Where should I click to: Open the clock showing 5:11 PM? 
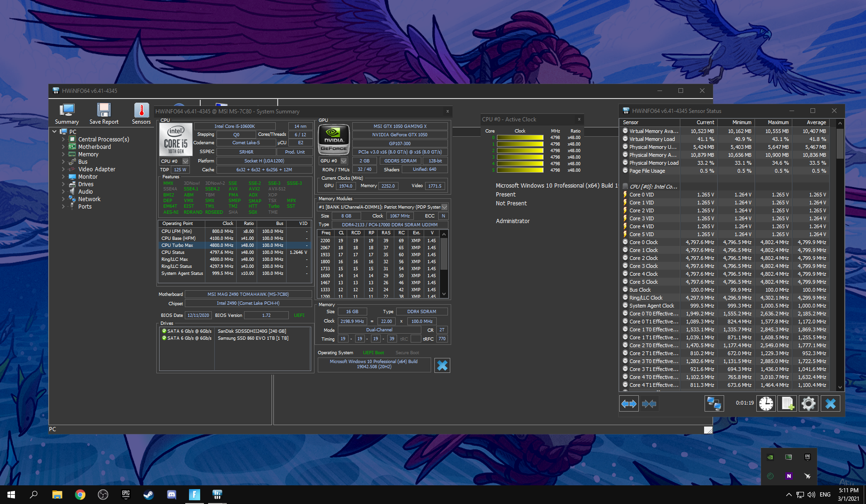[x=849, y=495]
